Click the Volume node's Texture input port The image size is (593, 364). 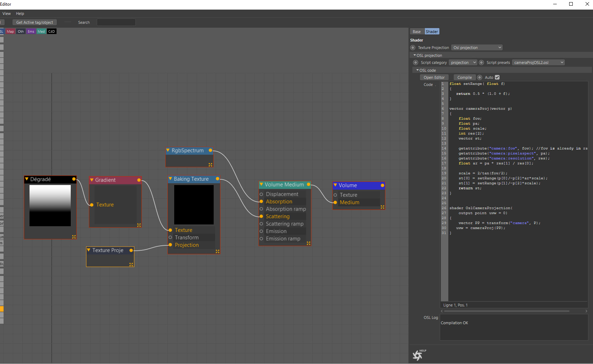[335, 195]
